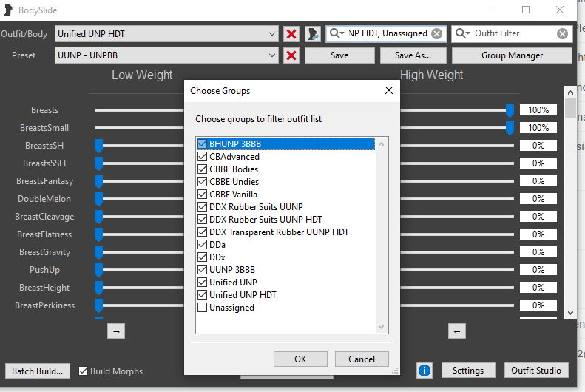Click the Breasts high weight slider handle
This screenshot has height=392, width=585.
(510, 110)
